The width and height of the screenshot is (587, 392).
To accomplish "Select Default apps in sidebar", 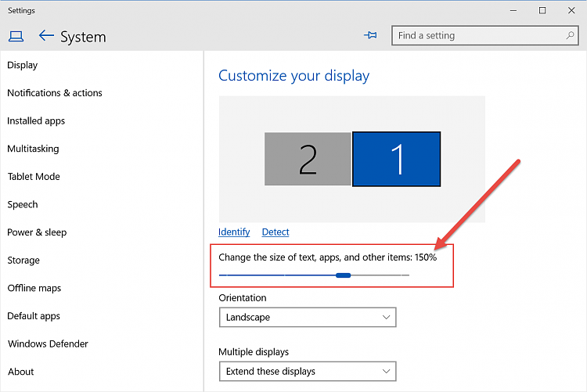I will tap(34, 316).
